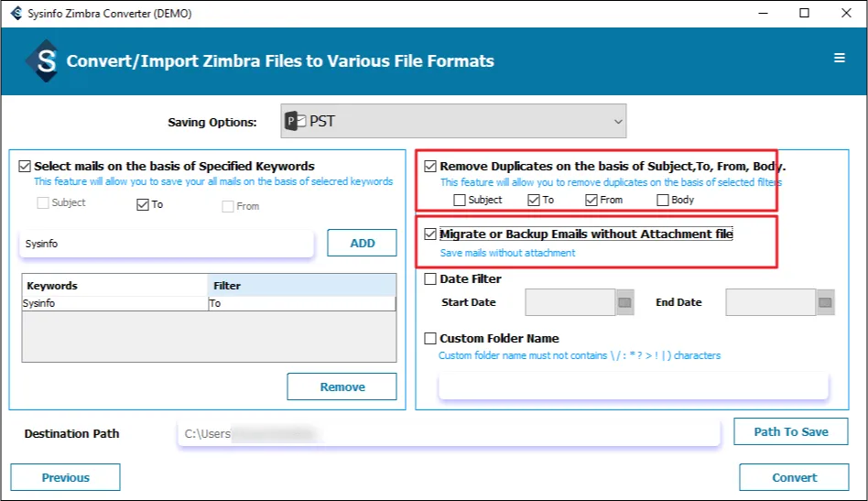The width and height of the screenshot is (868, 501).
Task: Check the Body duplicate filter checkbox
Action: click(663, 200)
